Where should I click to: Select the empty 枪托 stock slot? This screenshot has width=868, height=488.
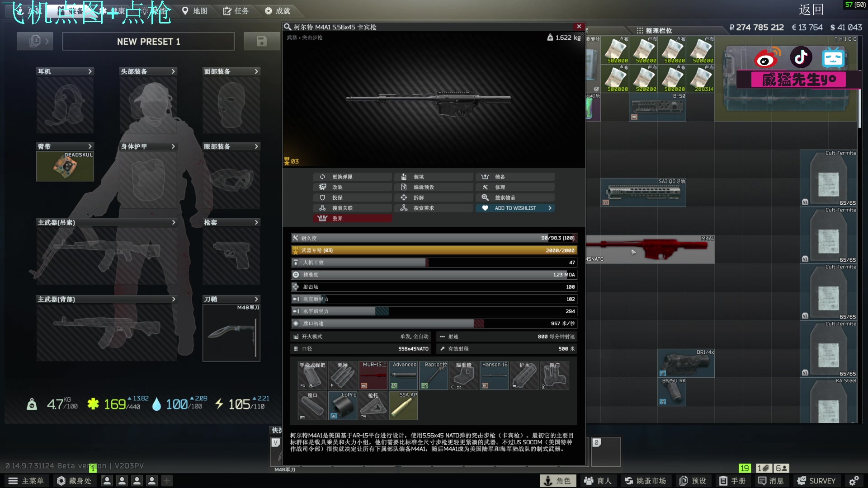pyautogui.click(x=373, y=405)
